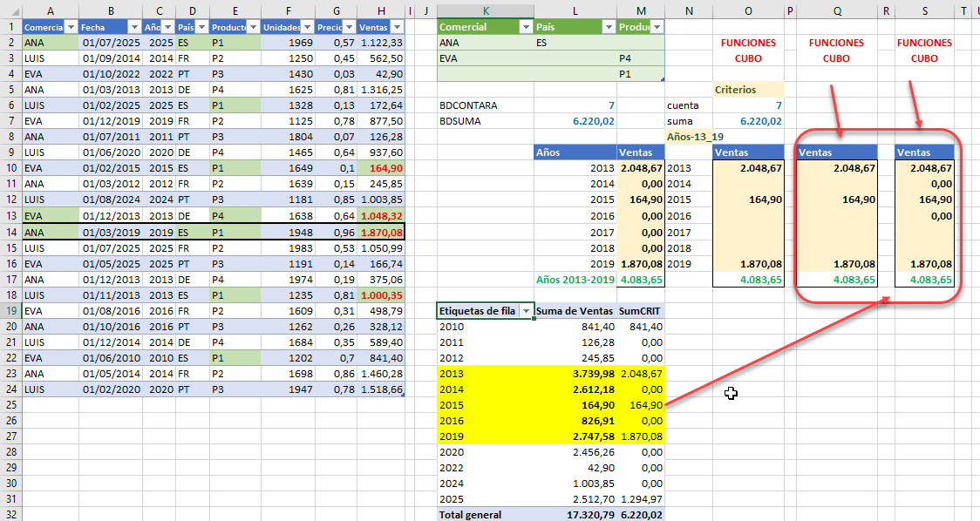Image resolution: width=980 pixels, height=521 pixels.
Task: Open the Produ filter in column M
Action: coord(658,27)
